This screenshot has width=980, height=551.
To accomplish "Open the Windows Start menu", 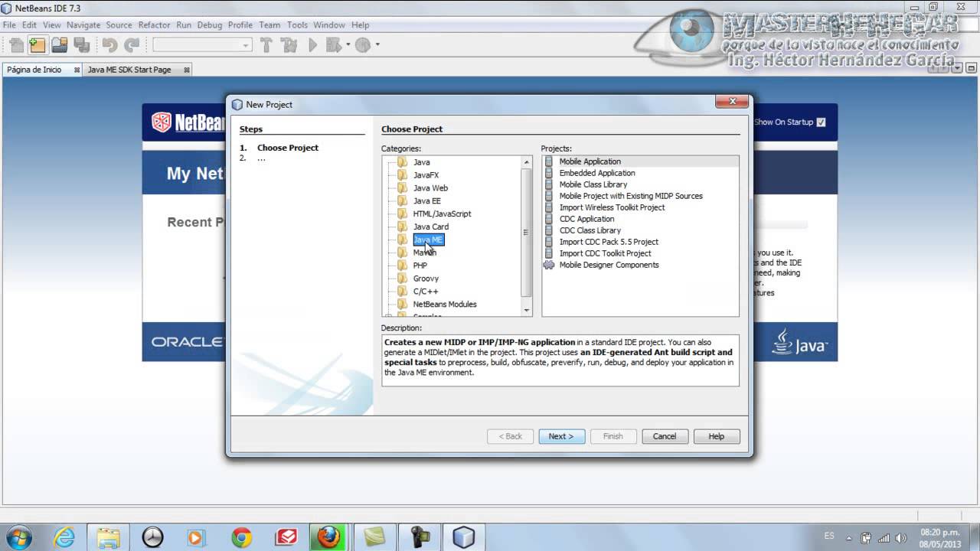I will 18,537.
